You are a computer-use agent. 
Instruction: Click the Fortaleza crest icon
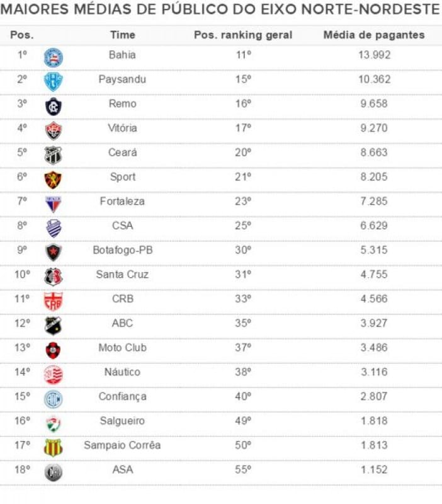pyautogui.click(x=53, y=203)
